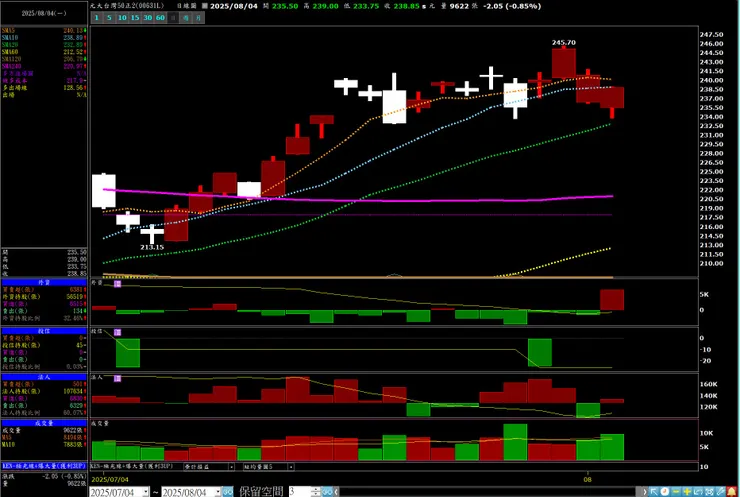Viewport: 740px width, 497px height.
Task: Click the scroll-left arrow after reserve-space GO
Action: click(x=336, y=492)
